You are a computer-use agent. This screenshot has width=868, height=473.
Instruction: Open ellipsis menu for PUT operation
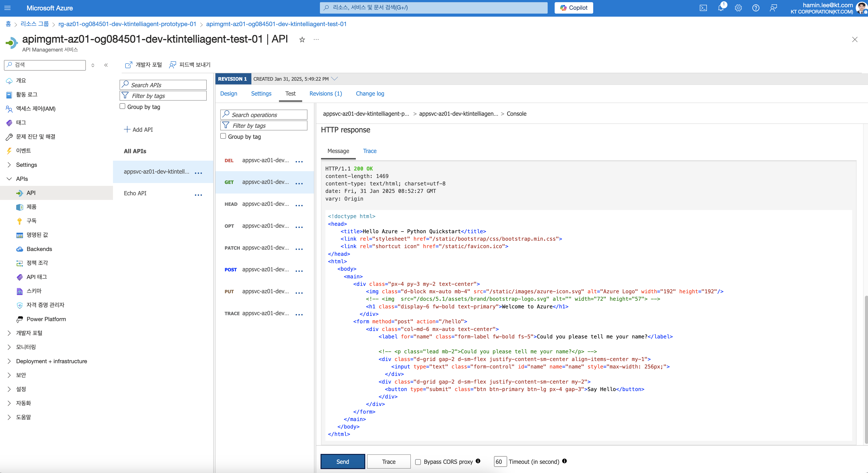[x=299, y=293]
